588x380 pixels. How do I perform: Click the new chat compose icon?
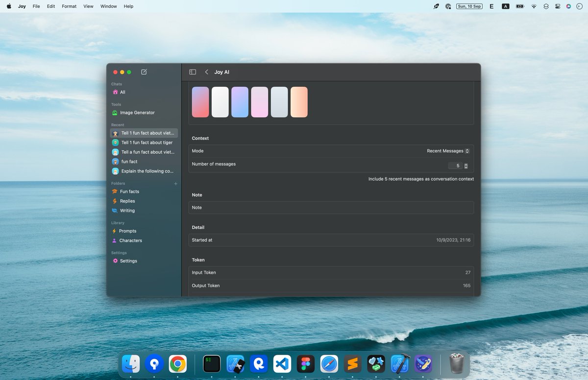(144, 72)
